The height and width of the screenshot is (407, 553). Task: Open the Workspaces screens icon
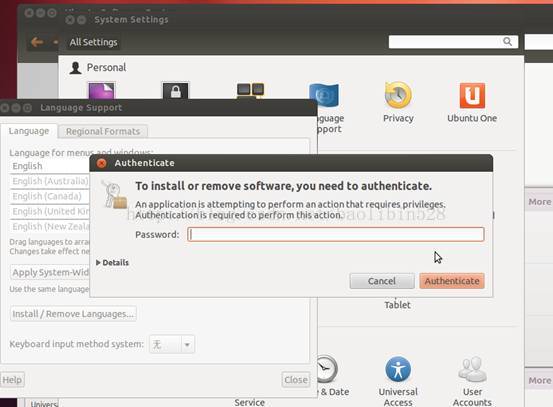(250, 90)
